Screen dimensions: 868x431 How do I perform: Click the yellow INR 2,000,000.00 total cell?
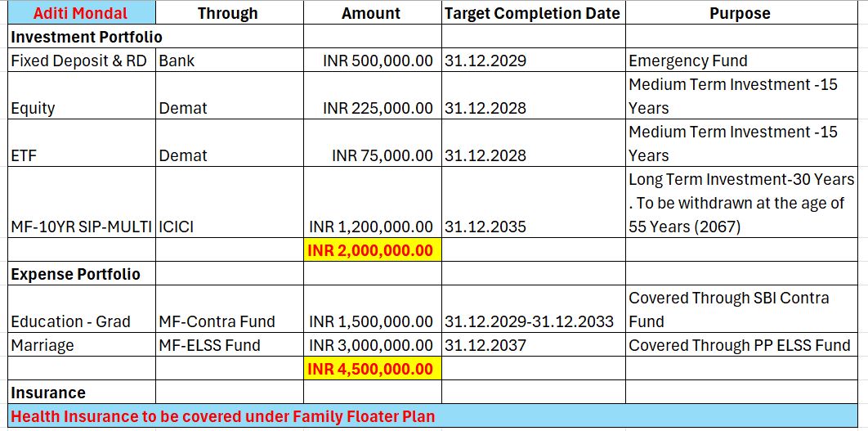pyautogui.click(x=372, y=250)
